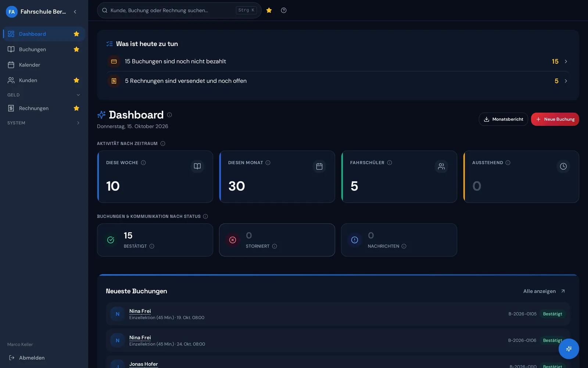The height and width of the screenshot is (368, 588).
Task: Click Alle anzeigen link
Action: 544,291
